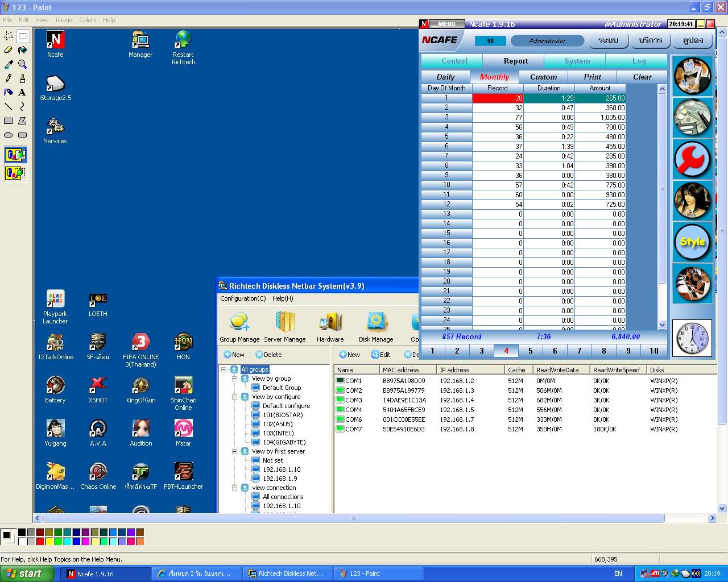Click the Clear button in Ncafe report
The width and height of the screenshot is (728, 582).
tap(642, 77)
